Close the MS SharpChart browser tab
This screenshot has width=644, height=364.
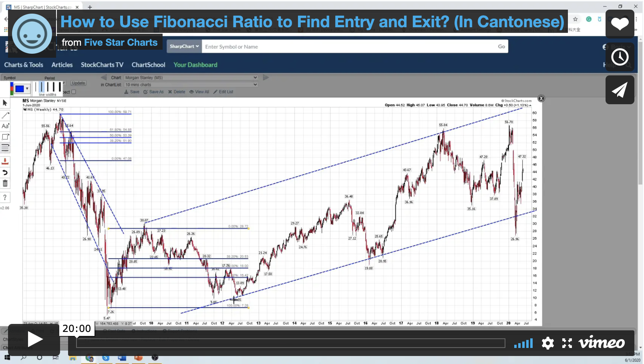(77, 7)
